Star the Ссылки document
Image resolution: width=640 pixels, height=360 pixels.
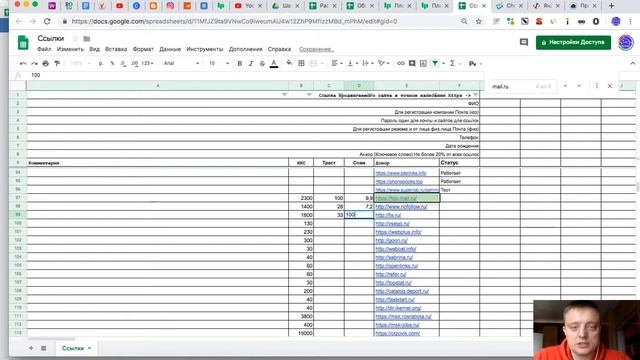click(76, 38)
